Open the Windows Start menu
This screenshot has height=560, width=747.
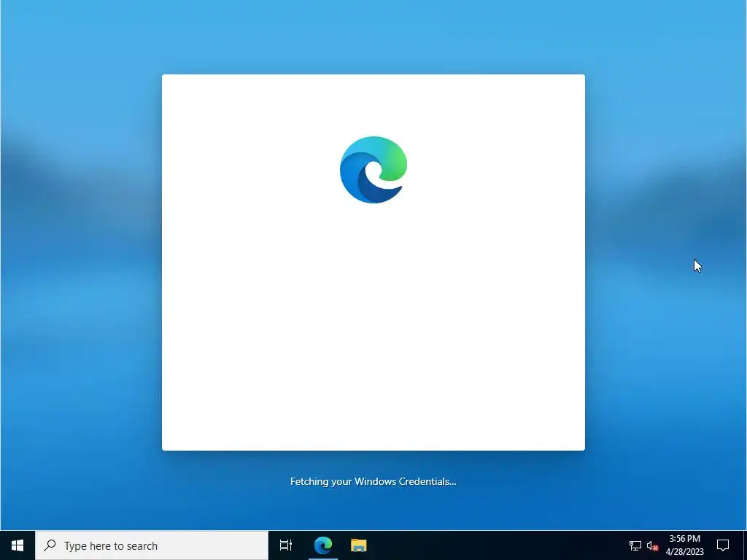[18, 545]
